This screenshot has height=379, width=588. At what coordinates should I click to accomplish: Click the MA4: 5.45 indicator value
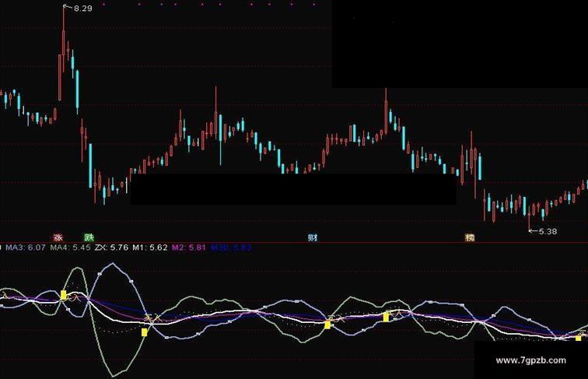(x=71, y=247)
